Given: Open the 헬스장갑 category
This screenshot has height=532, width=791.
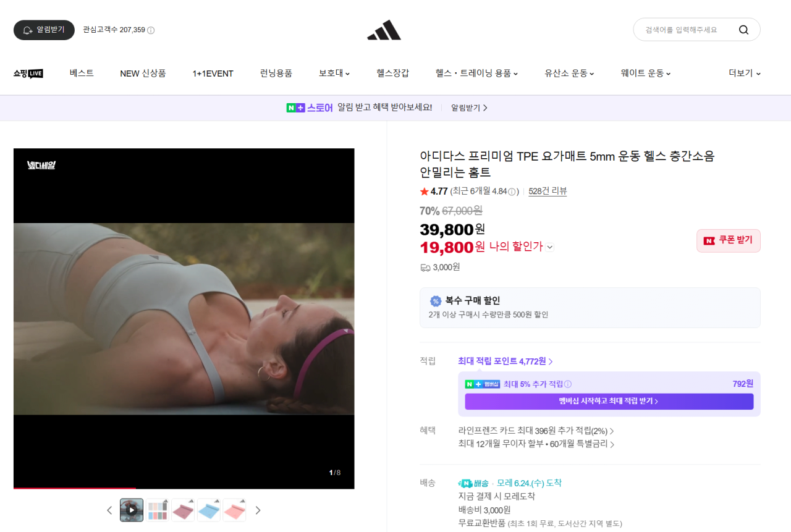Looking at the screenshot, I should [x=392, y=74].
